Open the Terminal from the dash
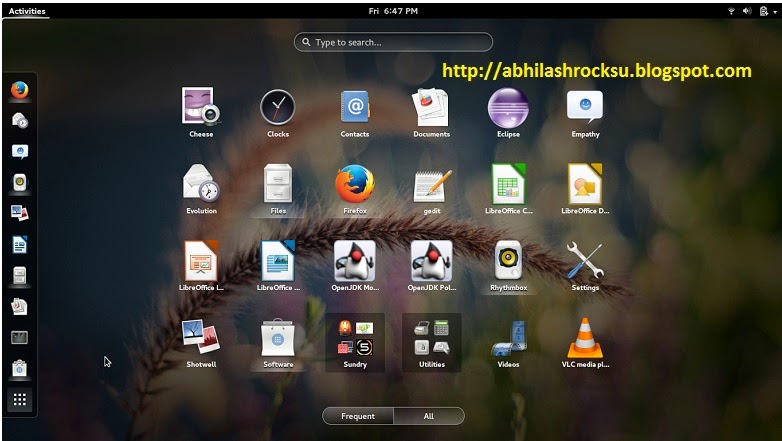The width and height of the screenshot is (782, 441). 19,337
